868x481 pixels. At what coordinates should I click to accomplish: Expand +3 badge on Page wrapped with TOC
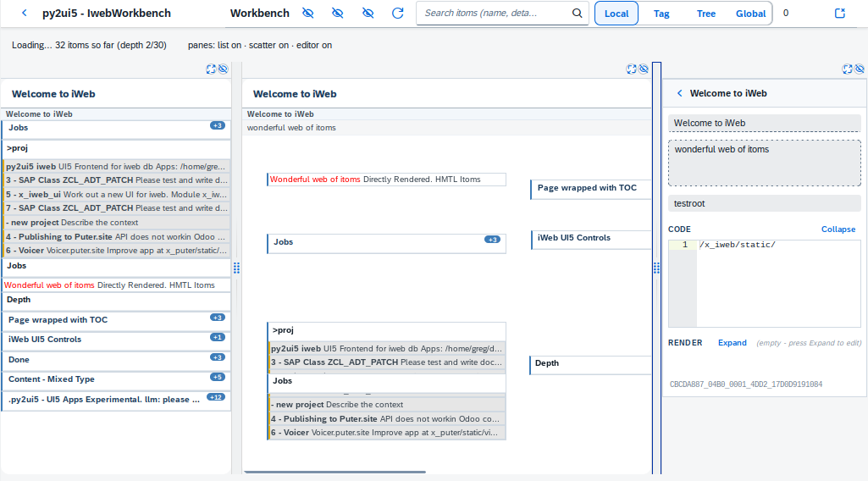[218, 318]
